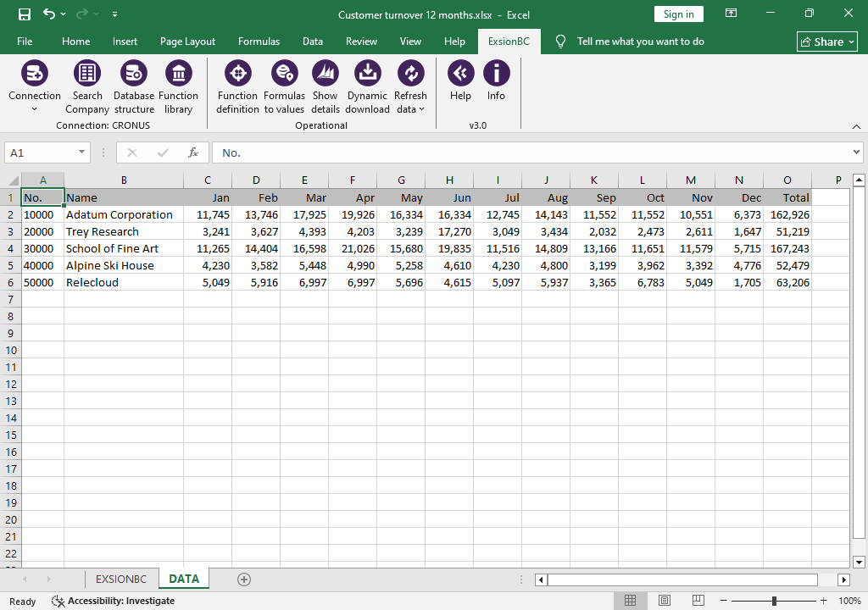Click the formula bar Cancel X
This screenshot has height=610, width=868.
click(x=131, y=152)
